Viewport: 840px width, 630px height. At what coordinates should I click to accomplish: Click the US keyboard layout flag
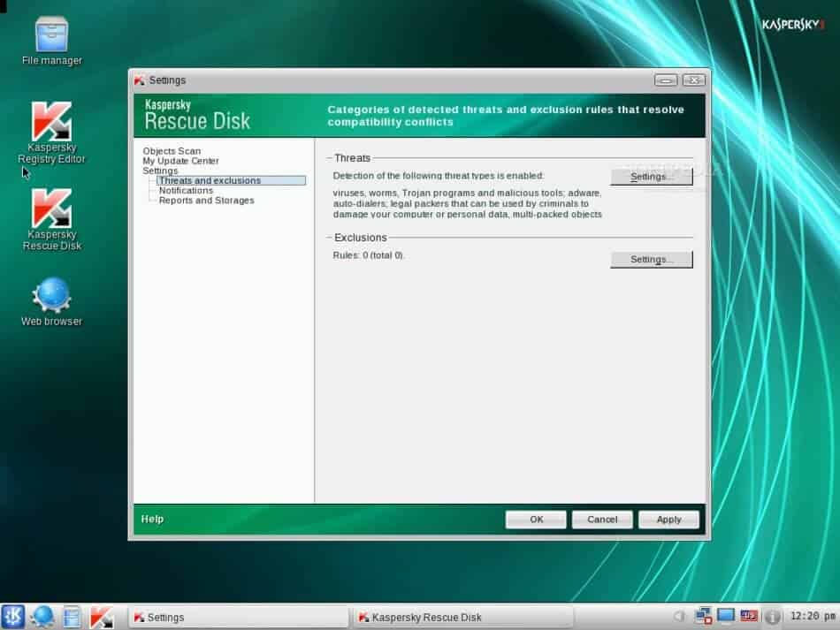(x=749, y=616)
